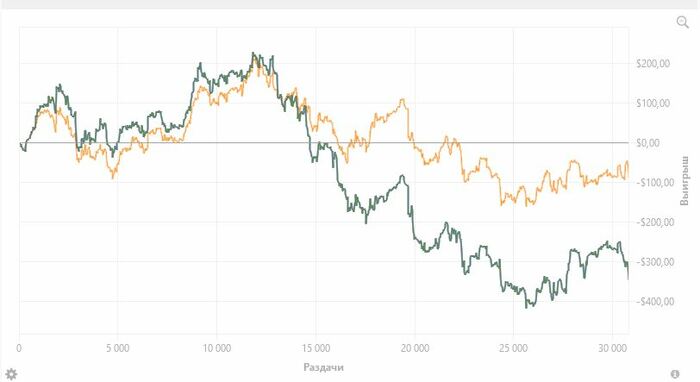Click the $100,00 axis label
Screen dimensions: 700x382
653,103
